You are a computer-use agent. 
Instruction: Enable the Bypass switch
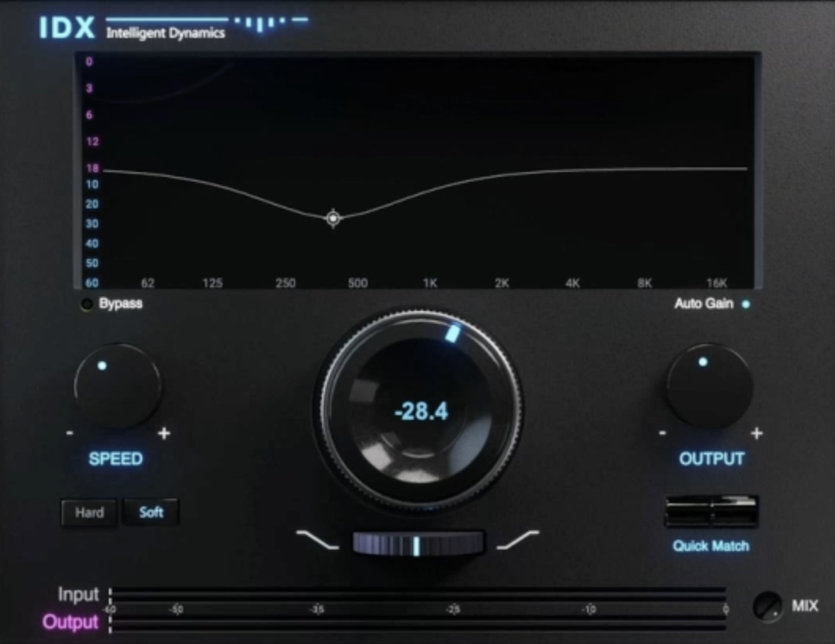[x=87, y=303]
